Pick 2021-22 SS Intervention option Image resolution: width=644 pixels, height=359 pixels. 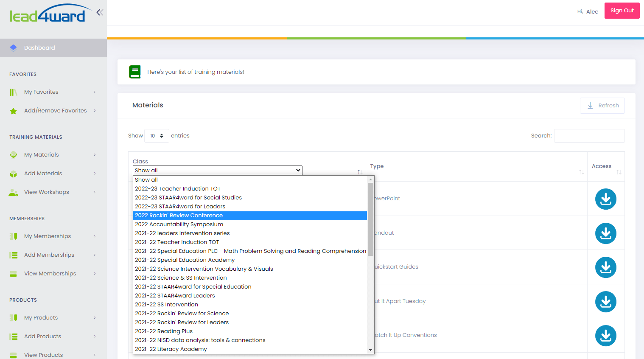(x=250, y=305)
